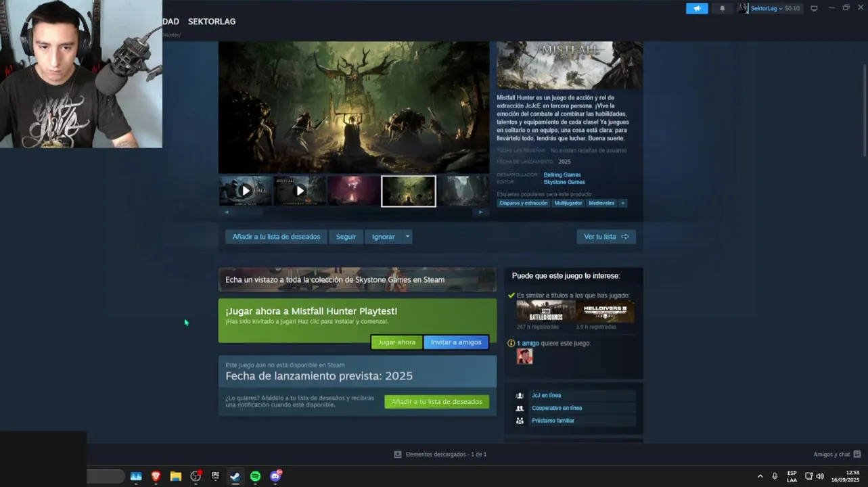Open Spotify from taskbar

coord(255,476)
